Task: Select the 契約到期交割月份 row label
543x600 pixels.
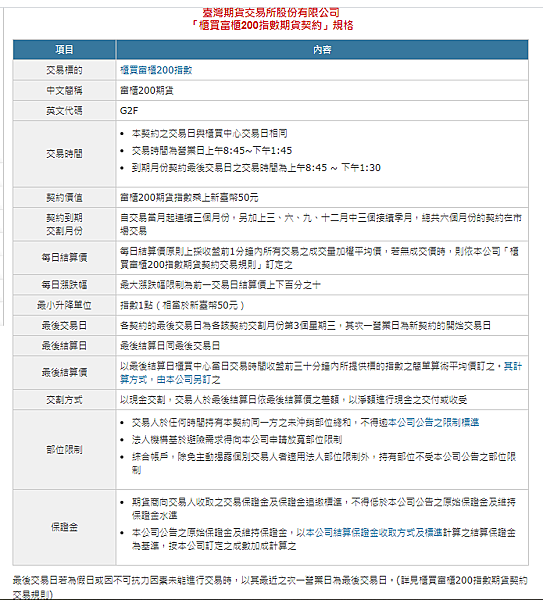Action: pyautogui.click(x=64, y=224)
